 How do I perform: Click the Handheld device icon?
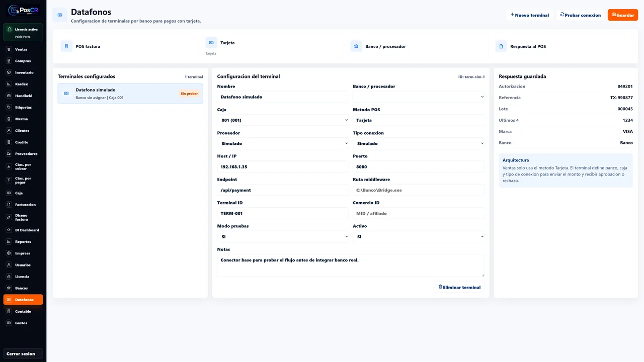(x=9, y=96)
